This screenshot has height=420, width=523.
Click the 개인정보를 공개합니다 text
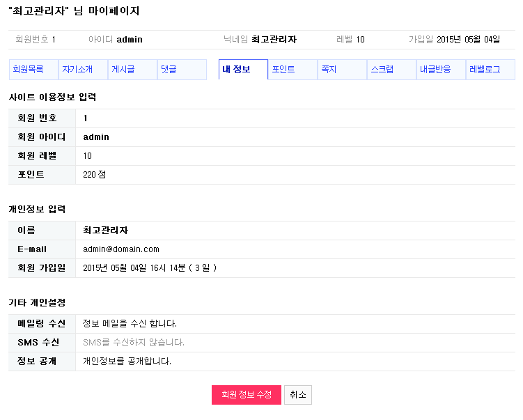(127, 361)
